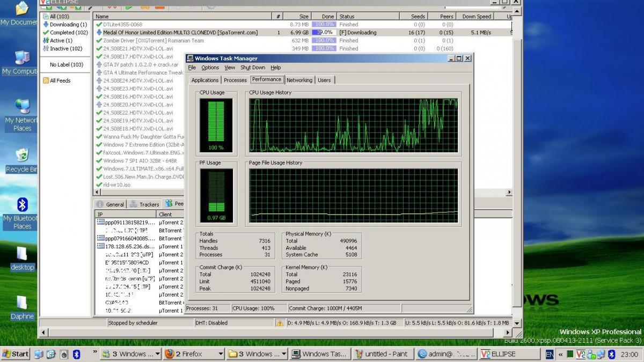Sort torrents by Status column header
Screen dimensions: 644x362
pos(369,17)
